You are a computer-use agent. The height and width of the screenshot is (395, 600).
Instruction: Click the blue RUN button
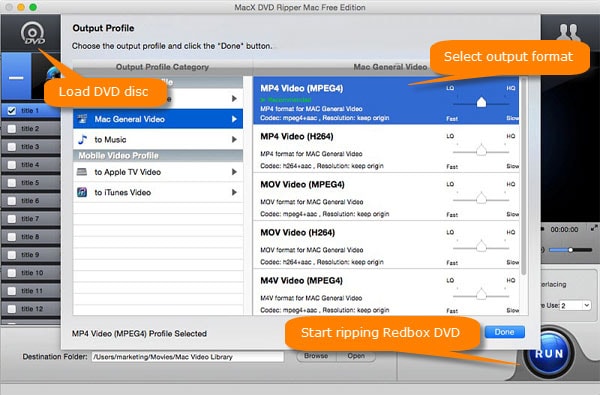click(x=549, y=353)
